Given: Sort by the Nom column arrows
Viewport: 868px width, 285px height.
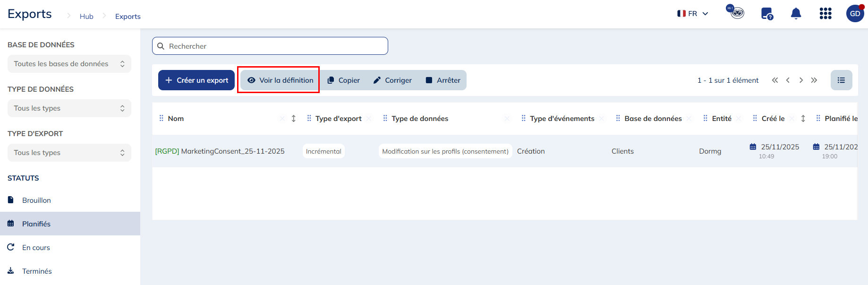Looking at the screenshot, I should (x=293, y=119).
